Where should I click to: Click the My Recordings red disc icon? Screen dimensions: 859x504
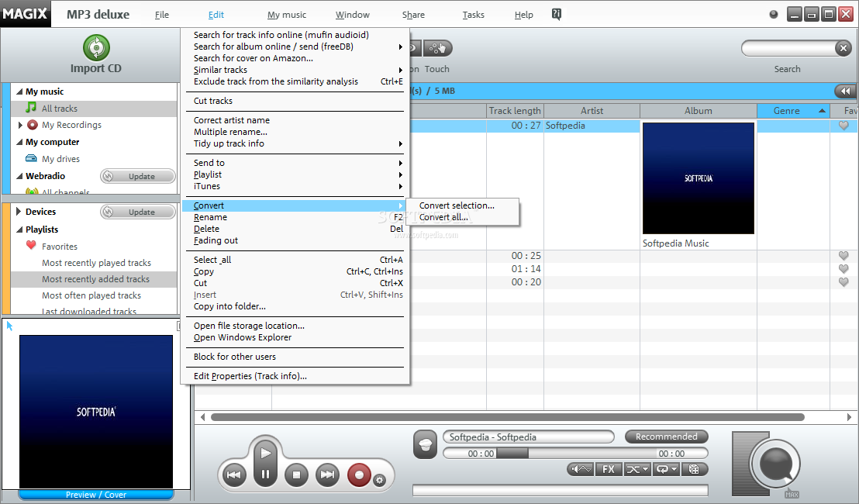(33, 125)
